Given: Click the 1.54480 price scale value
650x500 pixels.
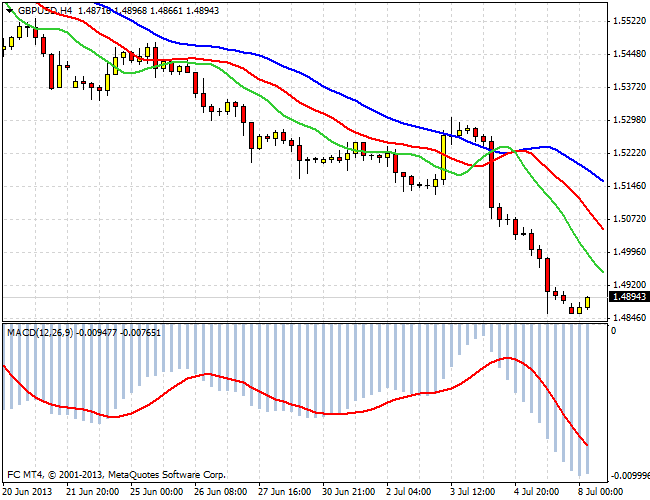Looking at the screenshot, I should coord(629,54).
